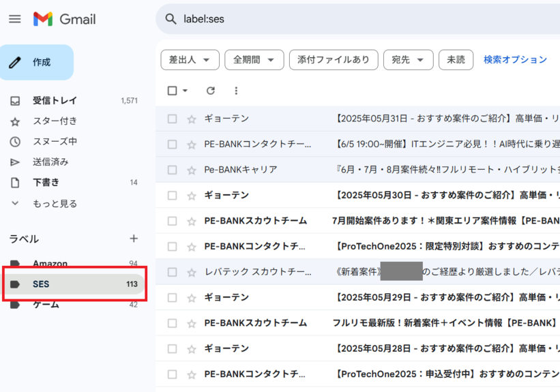Click the refresh icon in toolbar
The image size is (560, 392).
pyautogui.click(x=210, y=91)
